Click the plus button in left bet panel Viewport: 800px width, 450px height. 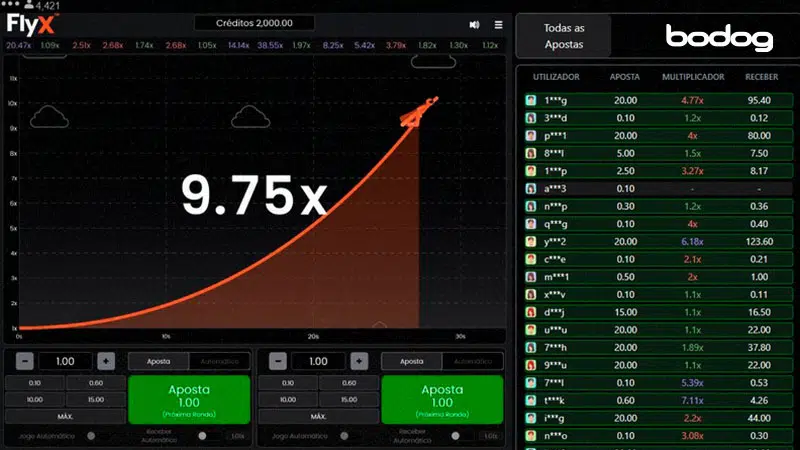[107, 361]
